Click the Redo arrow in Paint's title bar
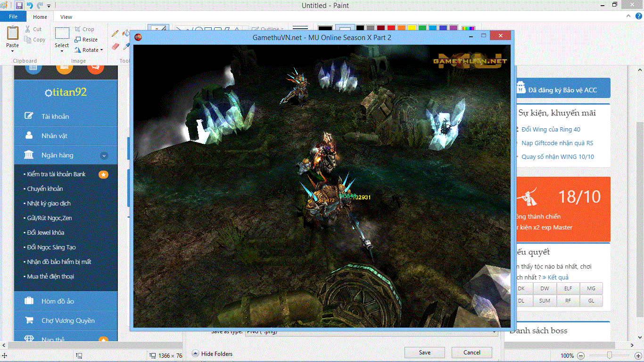 pos(40,6)
